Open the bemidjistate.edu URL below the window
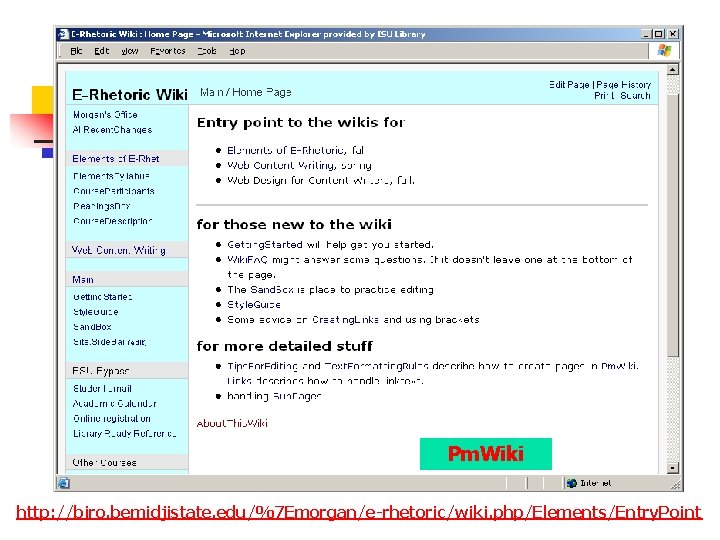720x540 pixels. pyautogui.click(x=359, y=512)
